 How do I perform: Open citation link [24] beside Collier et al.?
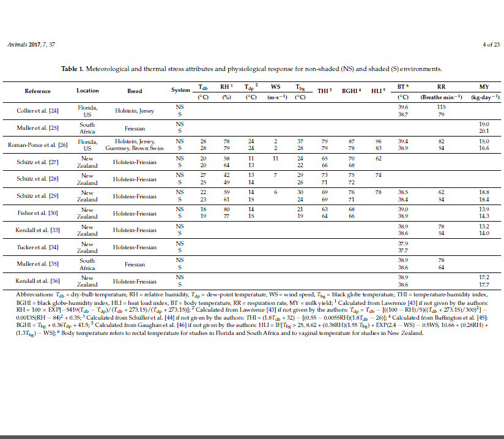[x=54, y=111]
